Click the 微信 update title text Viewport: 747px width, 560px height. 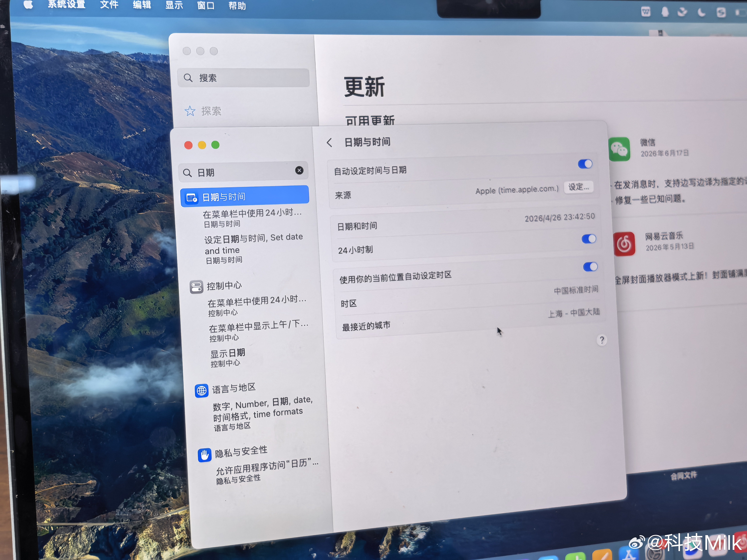[x=647, y=142]
